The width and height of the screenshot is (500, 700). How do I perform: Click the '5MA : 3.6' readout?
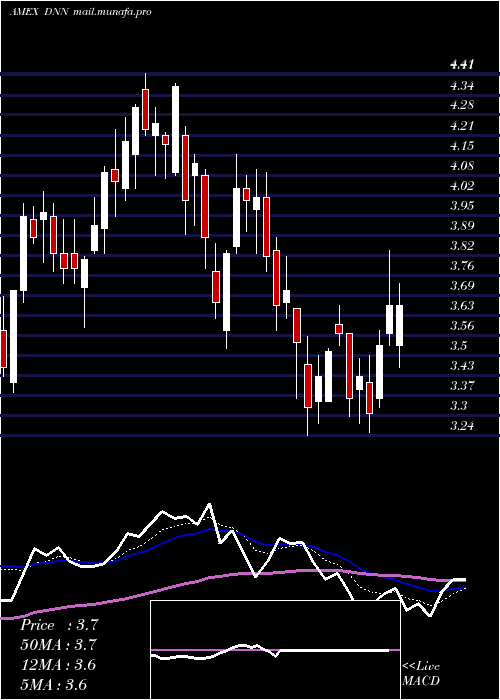(53, 684)
